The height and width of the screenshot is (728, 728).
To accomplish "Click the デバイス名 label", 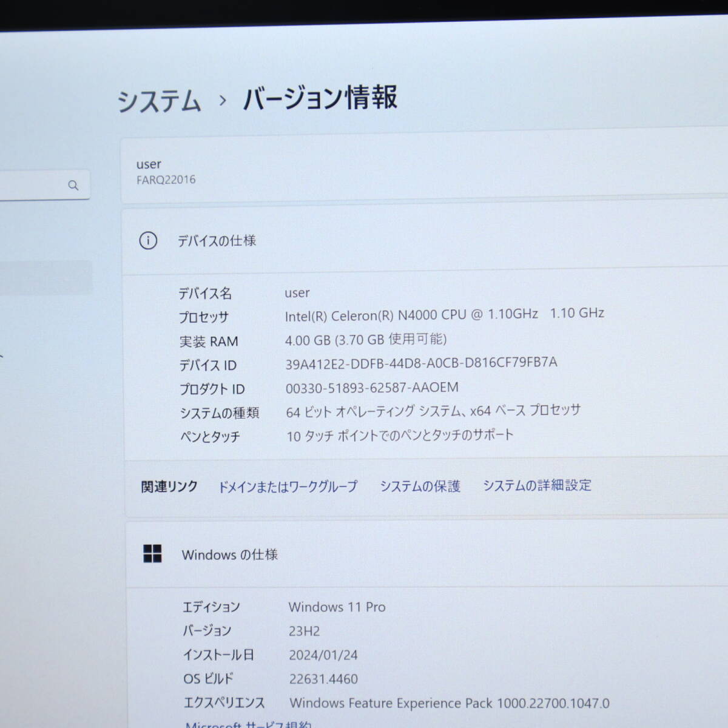I will tap(205, 294).
